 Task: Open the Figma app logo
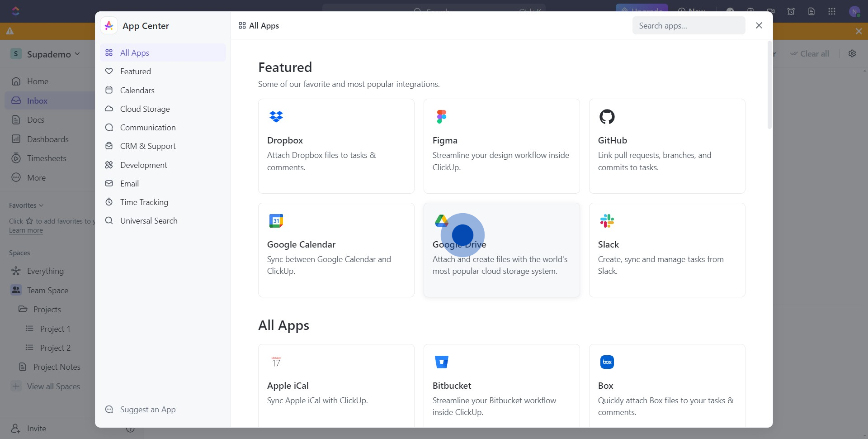(x=441, y=117)
